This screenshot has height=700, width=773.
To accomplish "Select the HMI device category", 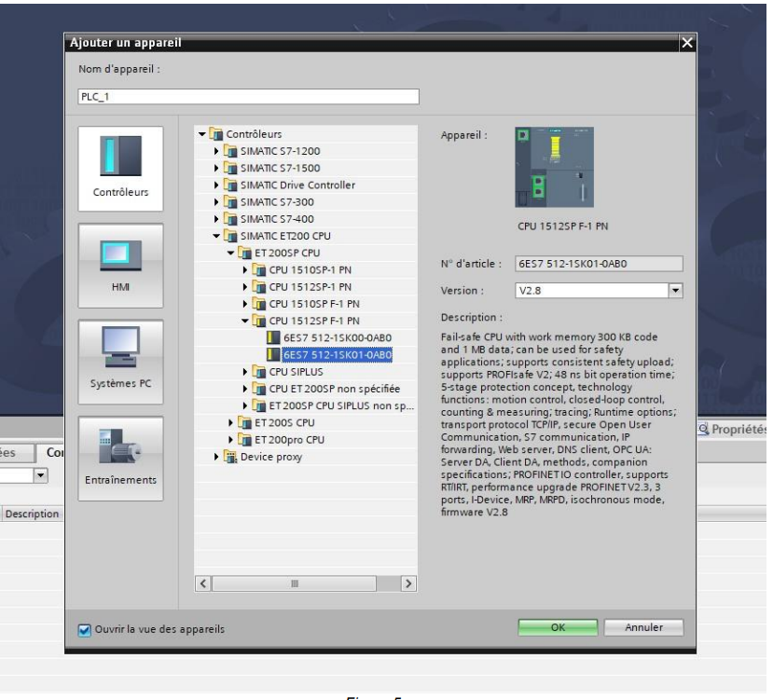I will click(x=120, y=266).
